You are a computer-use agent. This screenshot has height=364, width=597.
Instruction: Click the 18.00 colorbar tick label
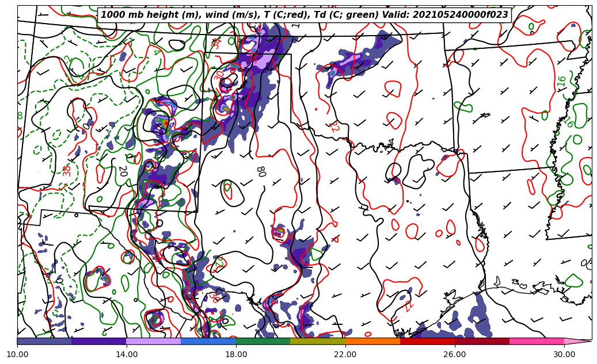pyautogui.click(x=235, y=354)
